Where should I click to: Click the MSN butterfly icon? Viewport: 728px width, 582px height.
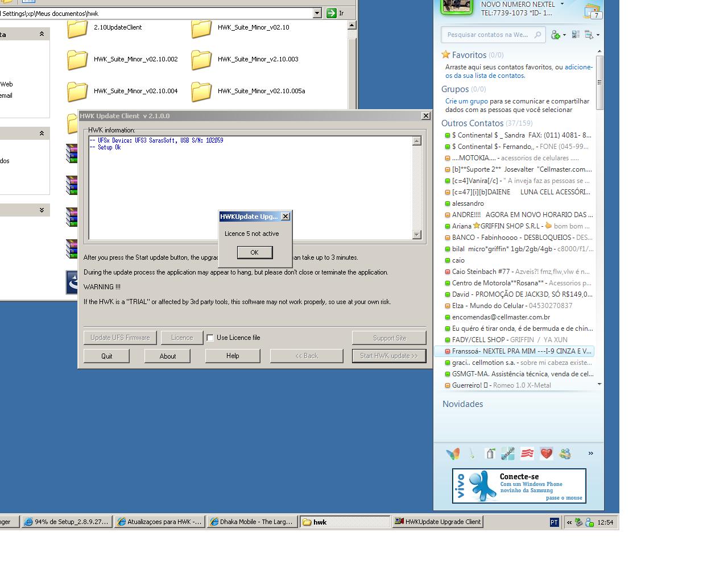[x=453, y=454]
